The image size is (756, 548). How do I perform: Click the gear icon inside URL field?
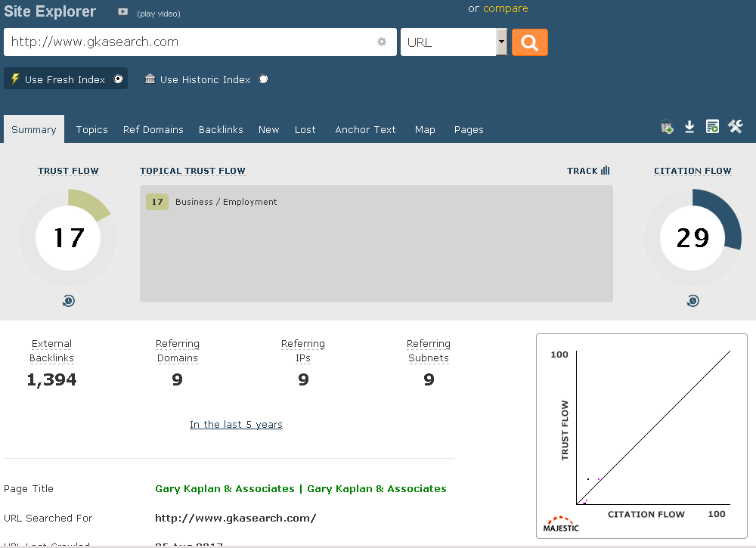[x=382, y=42]
